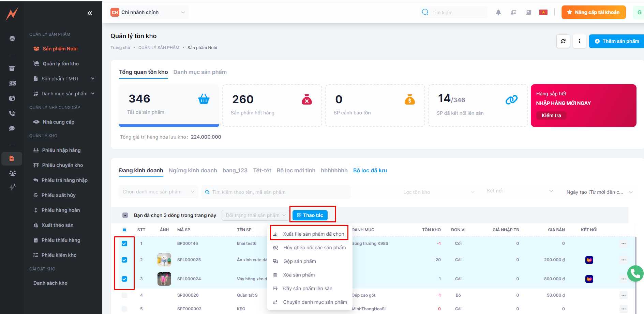644x314 pixels.
Task: Collapse the sidebar with double-chevron icon
Action: click(x=90, y=13)
